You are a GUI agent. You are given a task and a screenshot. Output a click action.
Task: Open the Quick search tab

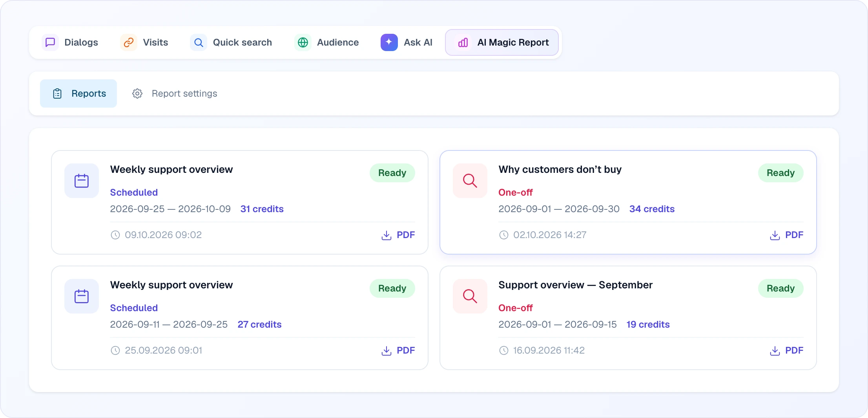pos(231,42)
